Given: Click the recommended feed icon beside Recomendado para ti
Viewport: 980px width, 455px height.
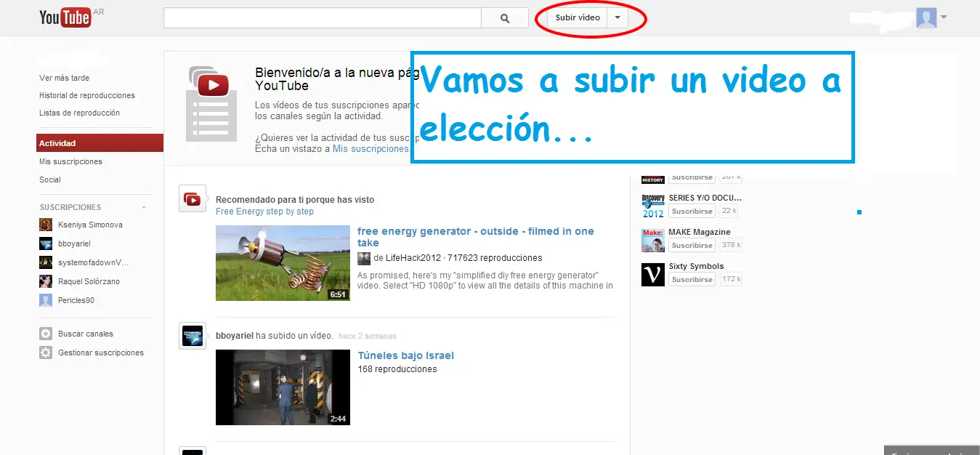Looking at the screenshot, I should (193, 198).
